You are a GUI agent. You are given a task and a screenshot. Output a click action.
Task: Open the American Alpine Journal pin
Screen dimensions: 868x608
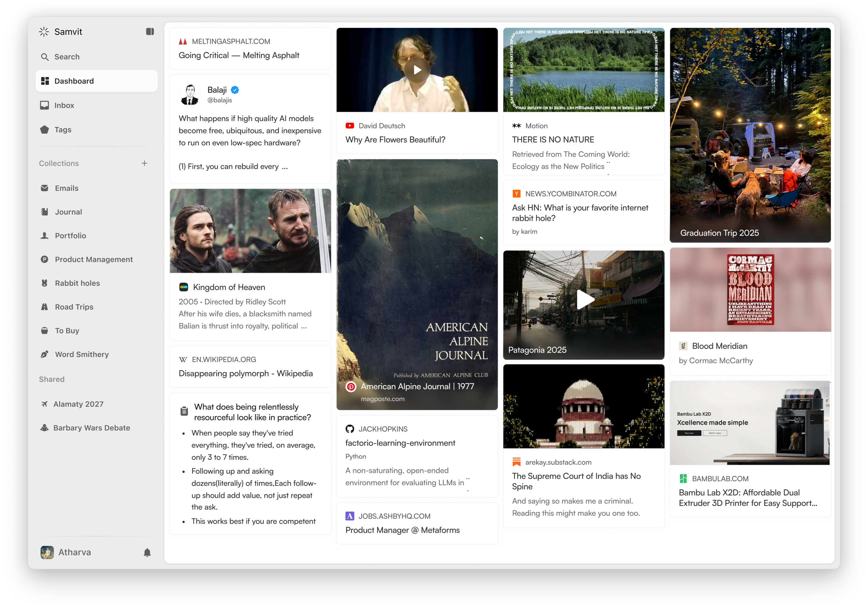(417, 285)
